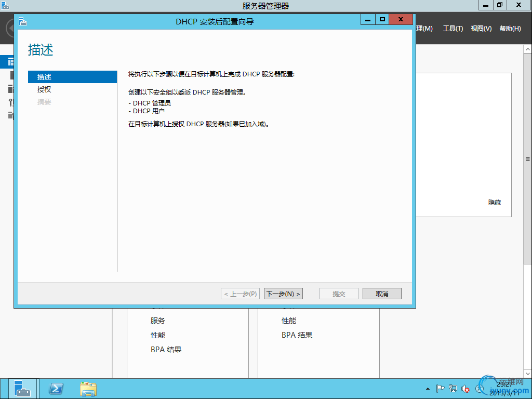Click 隐藏 link in Server Manager welcome tile

pyautogui.click(x=495, y=203)
